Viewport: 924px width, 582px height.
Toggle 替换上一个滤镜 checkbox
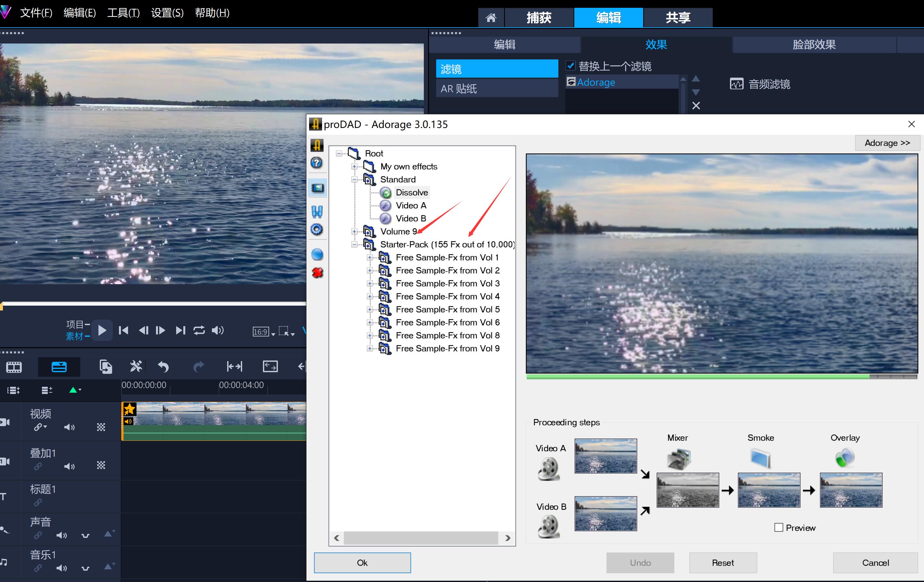coord(571,66)
